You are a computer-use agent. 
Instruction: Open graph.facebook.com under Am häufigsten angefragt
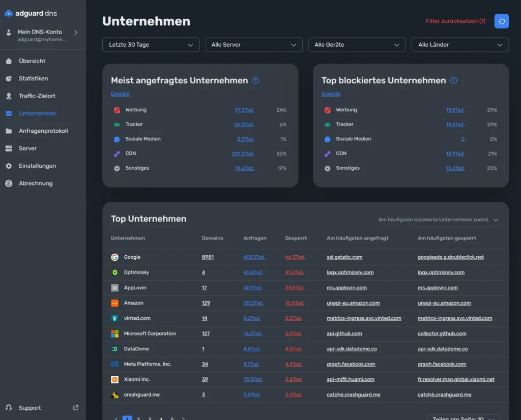point(351,364)
